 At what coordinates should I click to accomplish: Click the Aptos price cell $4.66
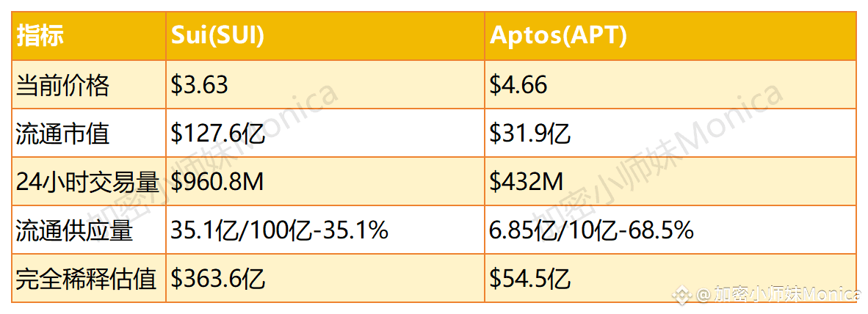click(x=671, y=84)
